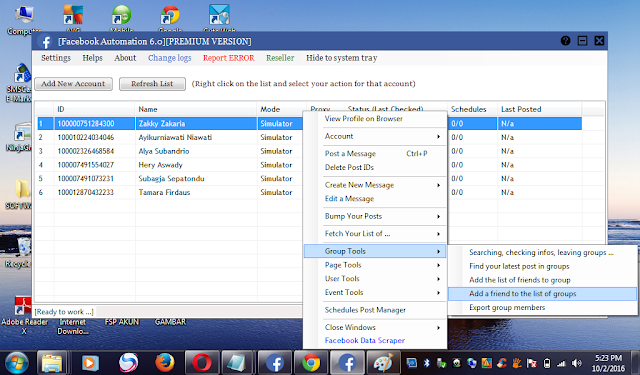640x375 pixels.
Task: Choose Edit a Message
Action: click(375, 199)
